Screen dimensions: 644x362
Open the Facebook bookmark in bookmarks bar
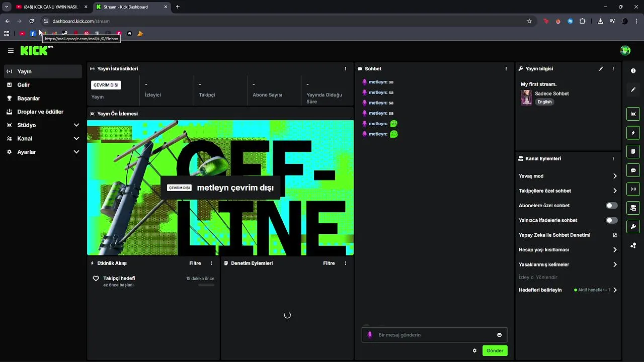(x=33, y=34)
